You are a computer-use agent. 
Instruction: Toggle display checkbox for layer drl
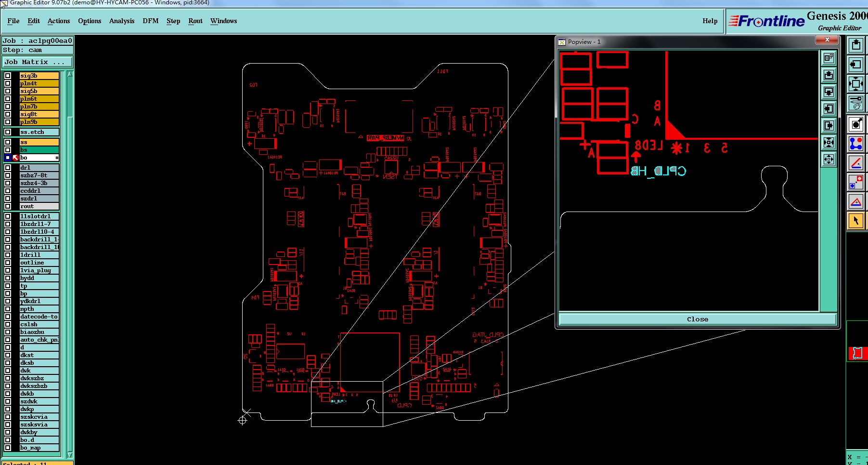tap(8, 168)
